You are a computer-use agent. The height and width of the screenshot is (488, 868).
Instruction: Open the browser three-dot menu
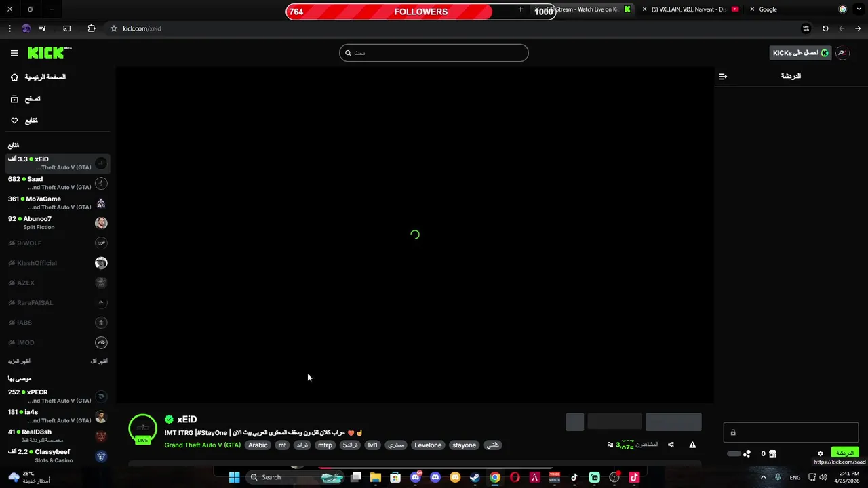coord(9,28)
